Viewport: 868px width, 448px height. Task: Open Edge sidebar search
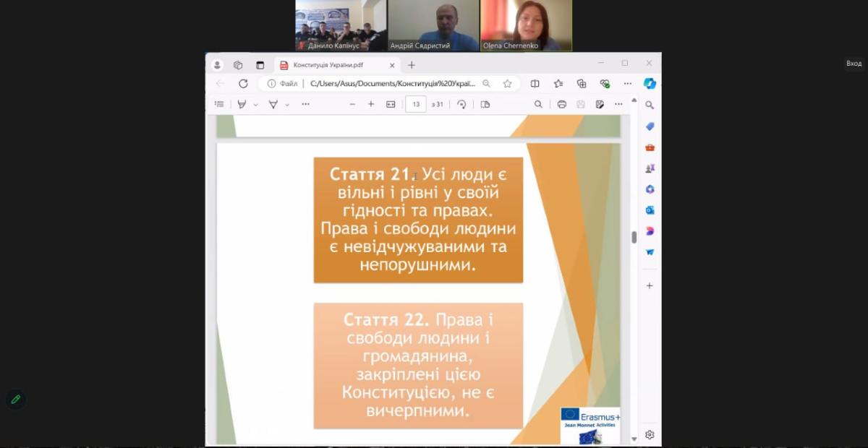[x=650, y=105]
